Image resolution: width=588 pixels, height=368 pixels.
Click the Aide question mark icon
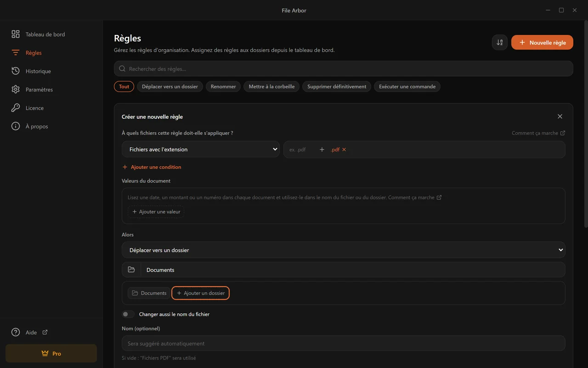click(16, 332)
